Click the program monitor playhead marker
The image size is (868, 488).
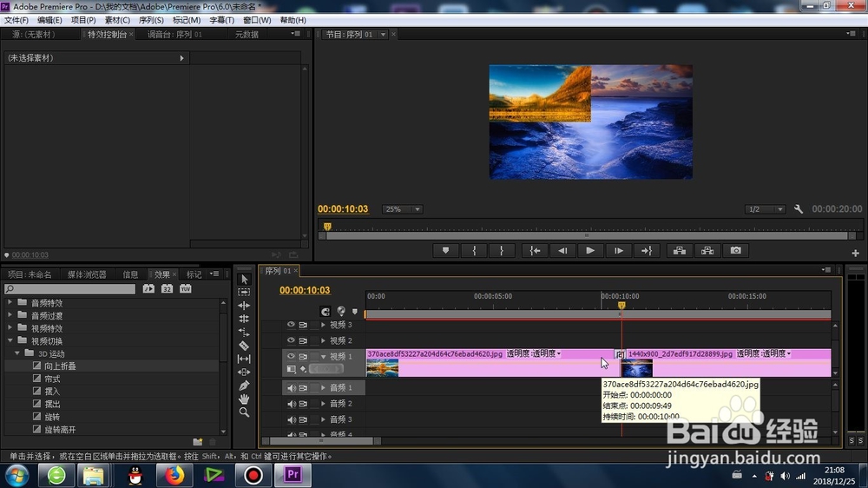(327, 226)
